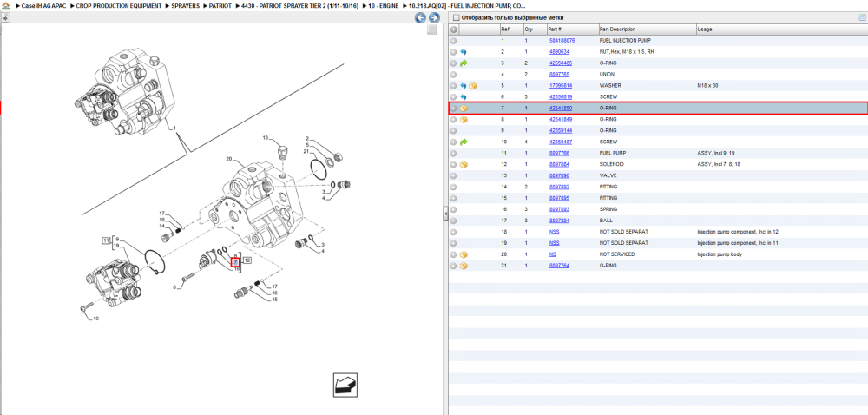Click round add button for UNION row
The width and height of the screenshot is (868, 415).
click(453, 75)
